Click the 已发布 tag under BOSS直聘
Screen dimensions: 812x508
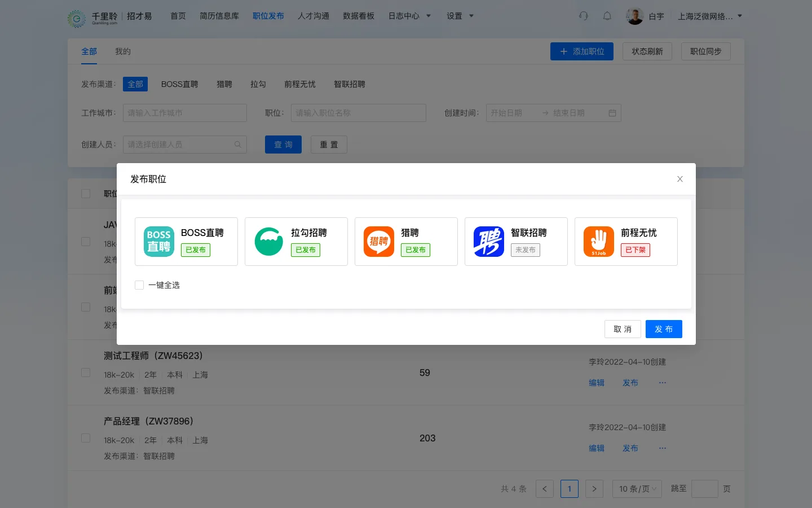196,250
